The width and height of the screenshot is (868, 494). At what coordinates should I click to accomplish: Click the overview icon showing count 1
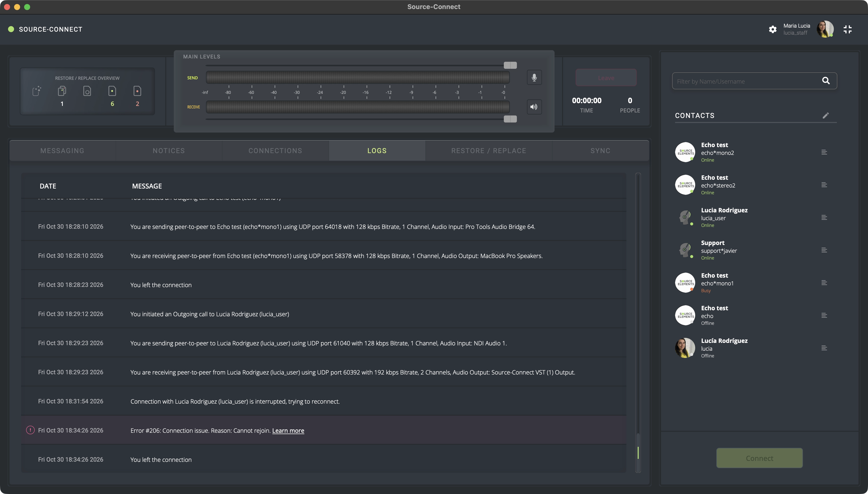[x=62, y=91]
